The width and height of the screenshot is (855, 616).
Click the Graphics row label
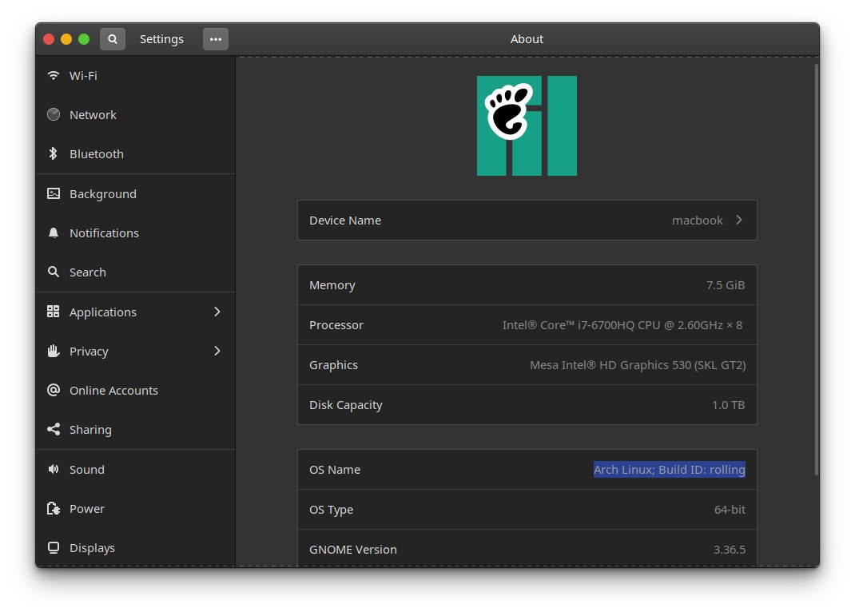click(x=333, y=365)
